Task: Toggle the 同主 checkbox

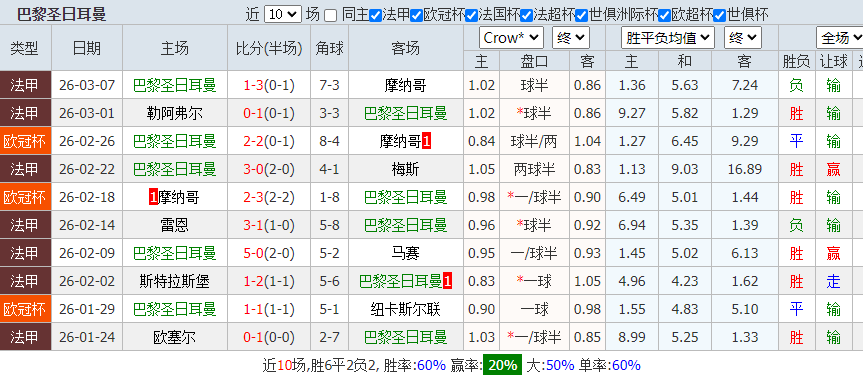Action: tap(330, 15)
